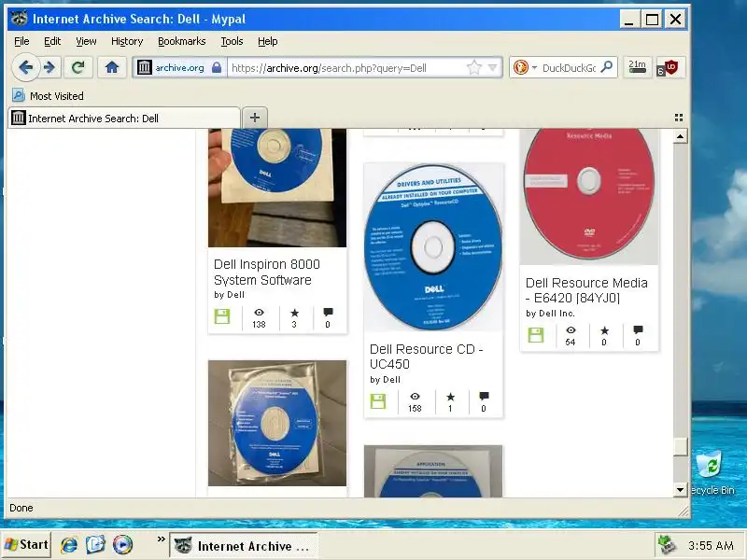Click the page scrollbar down arrow
Image resolution: width=747 pixels, height=560 pixels.
(x=680, y=489)
